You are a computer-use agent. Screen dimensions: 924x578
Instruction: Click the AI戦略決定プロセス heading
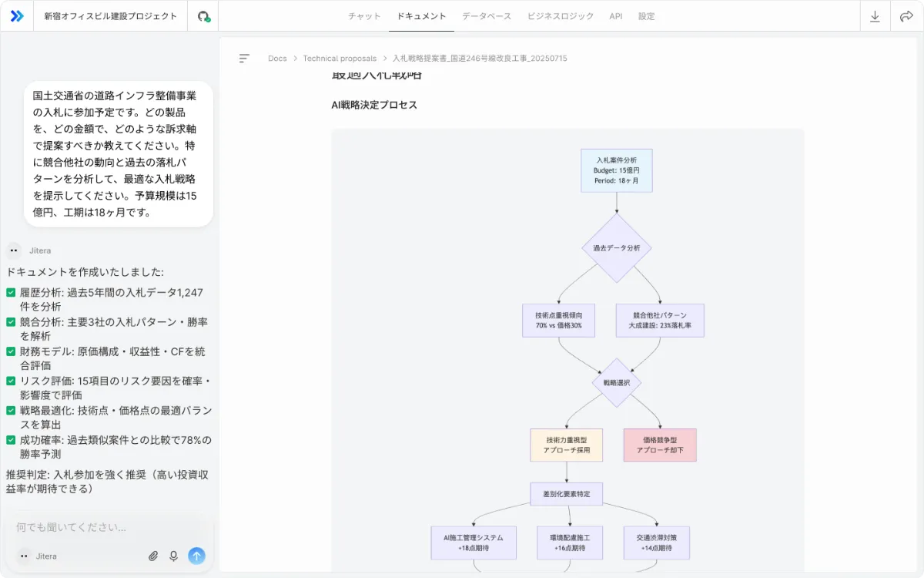[x=374, y=105]
